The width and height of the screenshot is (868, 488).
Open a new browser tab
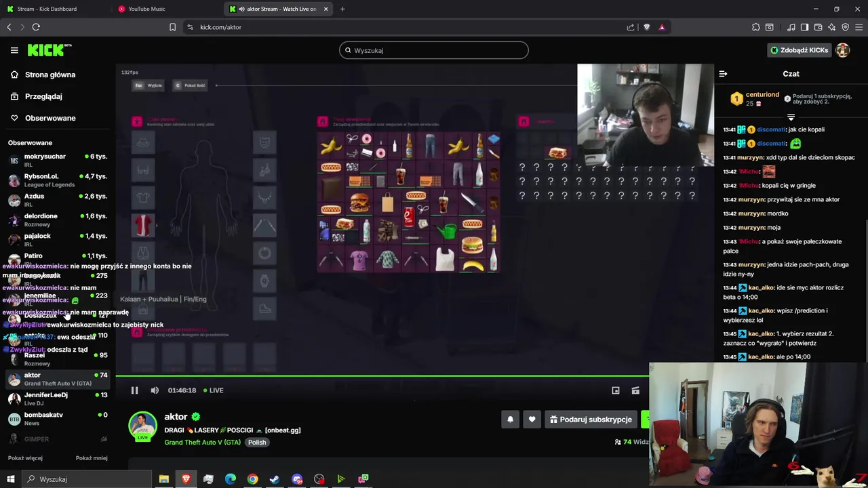click(x=342, y=9)
